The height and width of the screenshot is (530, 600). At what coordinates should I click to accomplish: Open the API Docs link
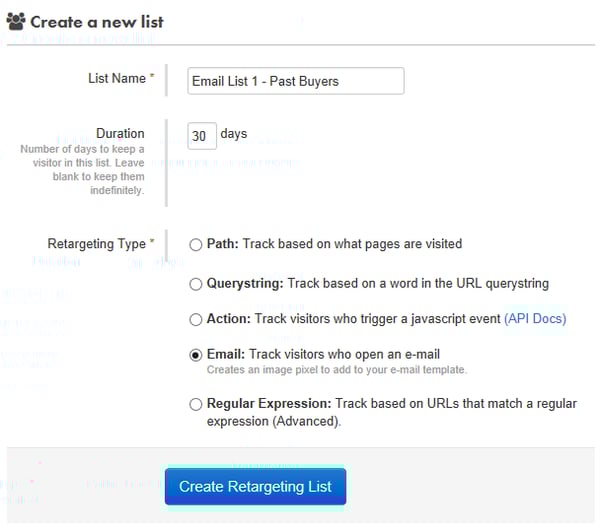click(535, 318)
